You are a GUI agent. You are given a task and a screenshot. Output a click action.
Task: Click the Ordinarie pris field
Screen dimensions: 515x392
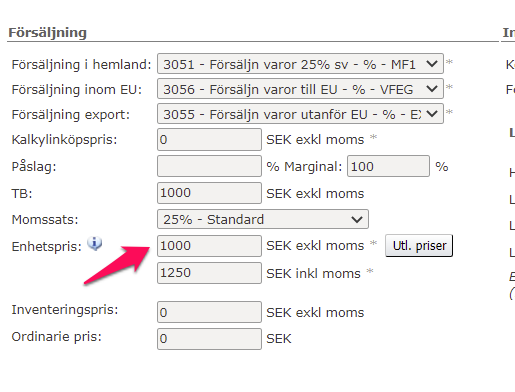(209, 339)
